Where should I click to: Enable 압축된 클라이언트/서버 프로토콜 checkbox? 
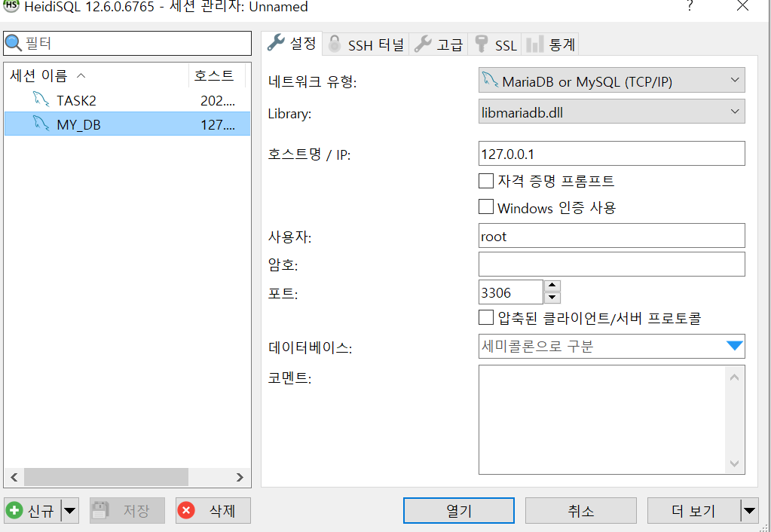[x=486, y=318]
